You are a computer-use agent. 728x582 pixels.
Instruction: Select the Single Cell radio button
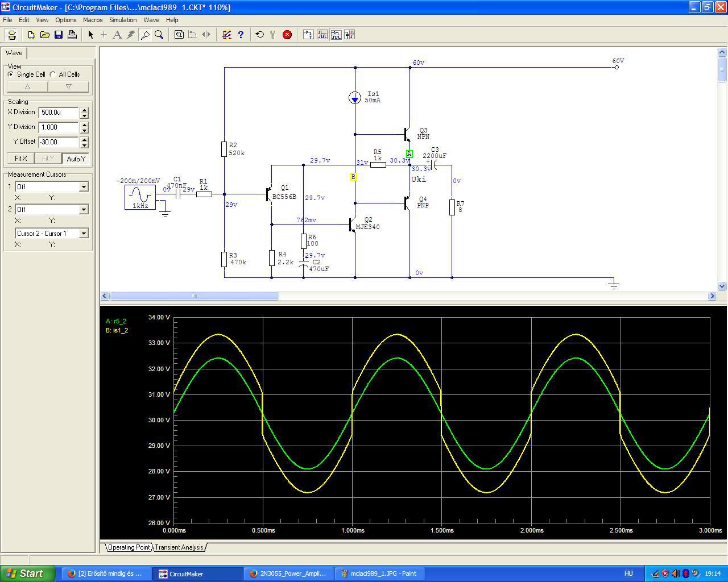(x=11, y=74)
